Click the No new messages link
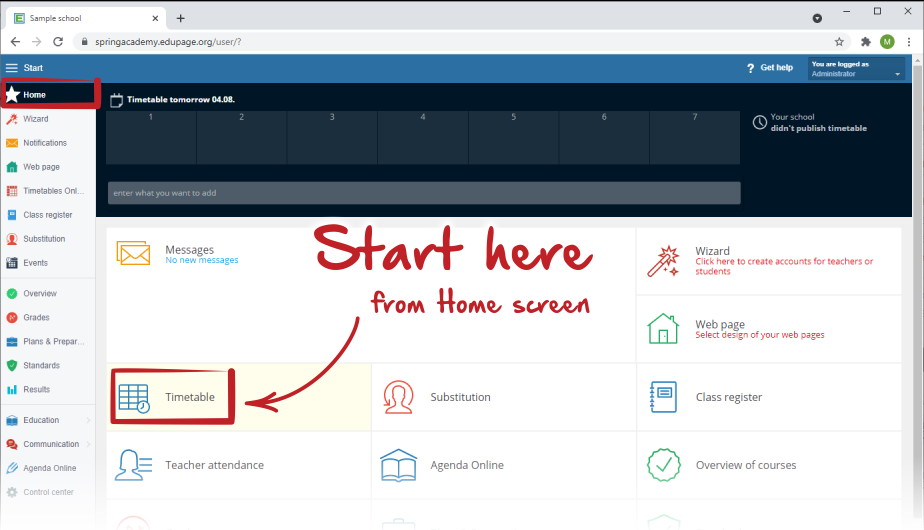Image resolution: width=924 pixels, height=530 pixels. point(202,260)
